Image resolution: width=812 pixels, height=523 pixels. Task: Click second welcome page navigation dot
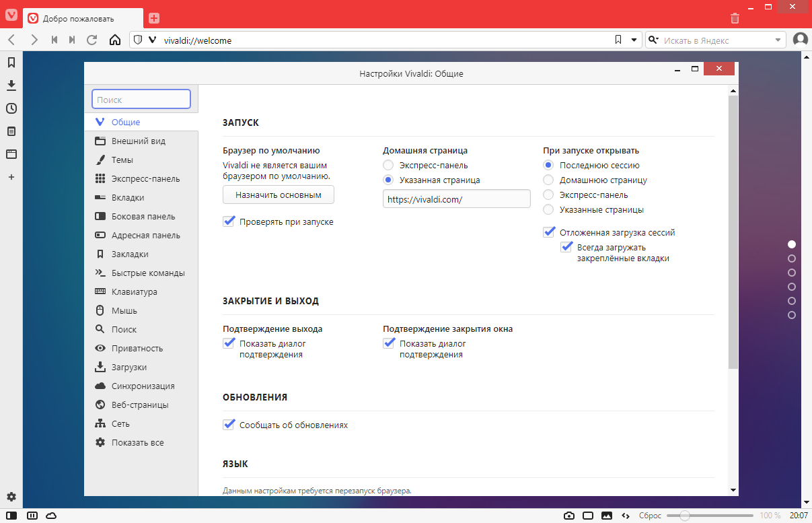click(x=791, y=258)
